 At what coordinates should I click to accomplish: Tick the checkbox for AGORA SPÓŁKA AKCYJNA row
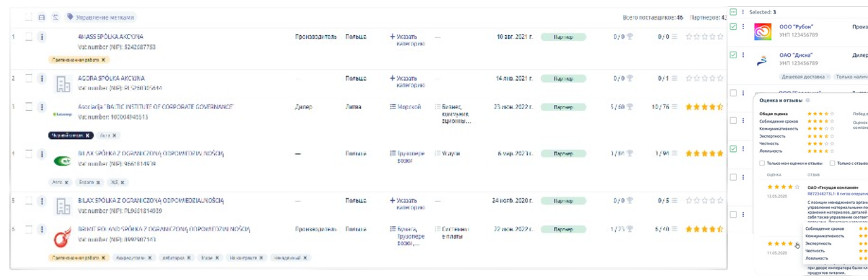point(28,79)
